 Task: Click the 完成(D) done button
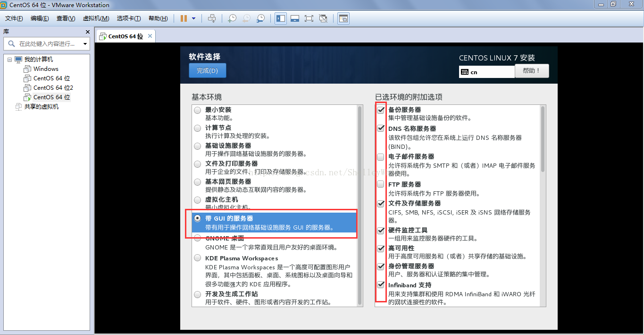208,71
